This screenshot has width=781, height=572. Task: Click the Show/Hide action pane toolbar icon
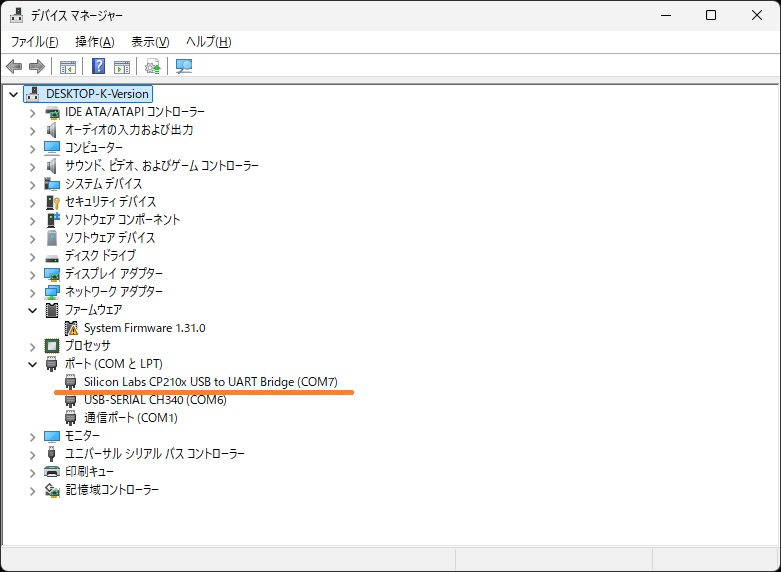pos(122,67)
